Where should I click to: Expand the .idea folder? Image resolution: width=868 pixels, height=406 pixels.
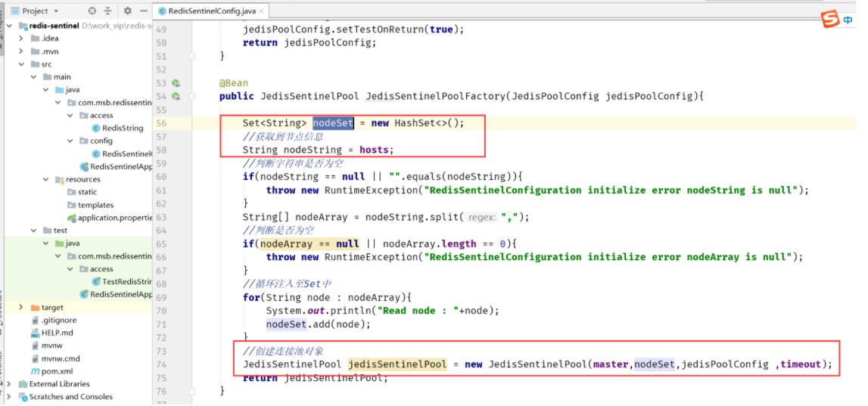click(21, 38)
